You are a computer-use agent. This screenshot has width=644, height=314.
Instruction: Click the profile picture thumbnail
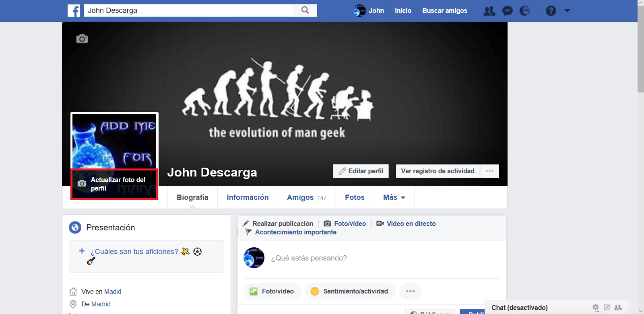click(114, 141)
